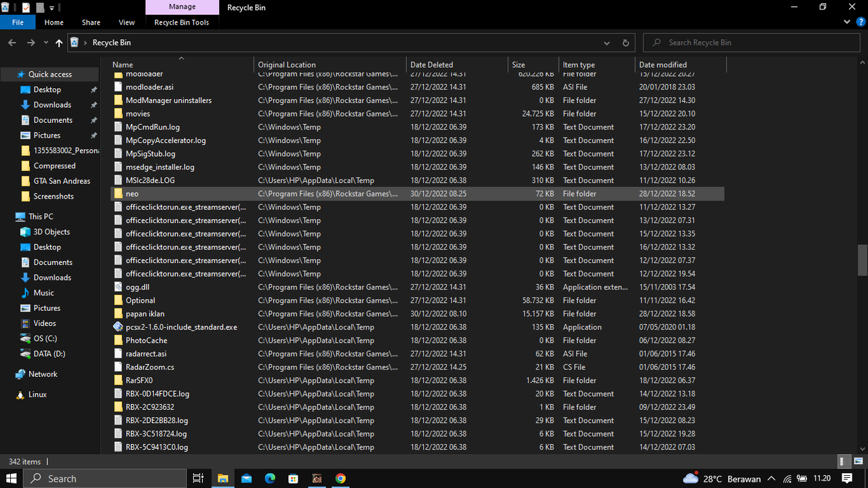Click the folder icon of Optional

pos(118,300)
